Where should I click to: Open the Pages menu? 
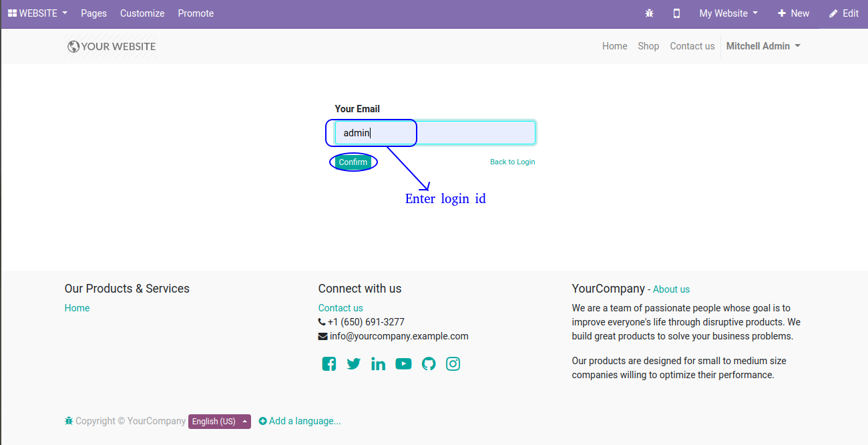point(93,13)
